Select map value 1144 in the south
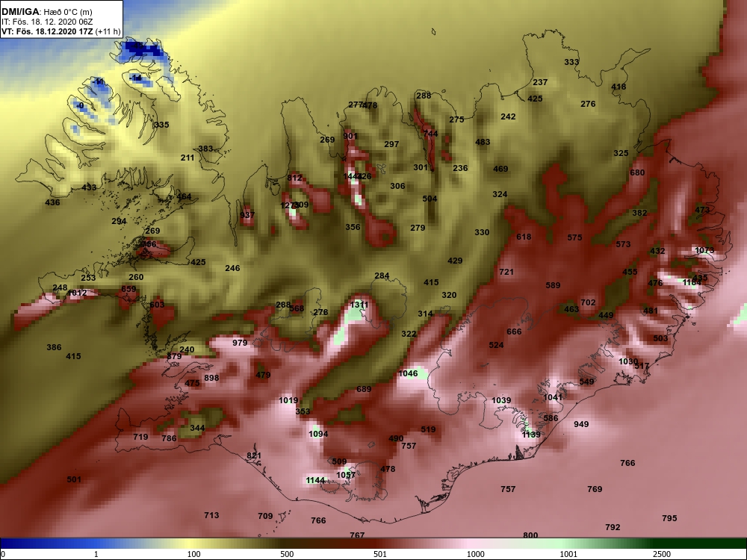 coord(315,480)
